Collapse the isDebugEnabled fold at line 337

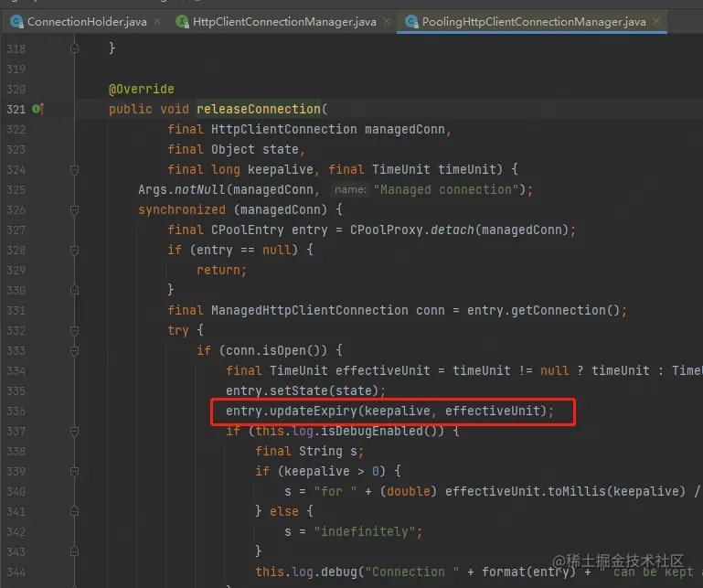coord(74,431)
